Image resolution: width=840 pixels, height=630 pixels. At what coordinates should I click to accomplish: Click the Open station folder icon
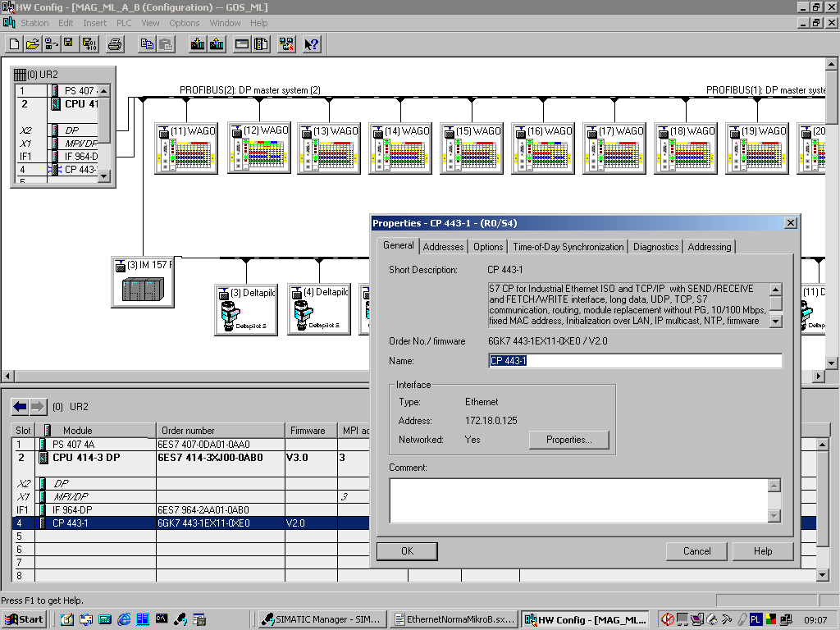pyautogui.click(x=33, y=44)
